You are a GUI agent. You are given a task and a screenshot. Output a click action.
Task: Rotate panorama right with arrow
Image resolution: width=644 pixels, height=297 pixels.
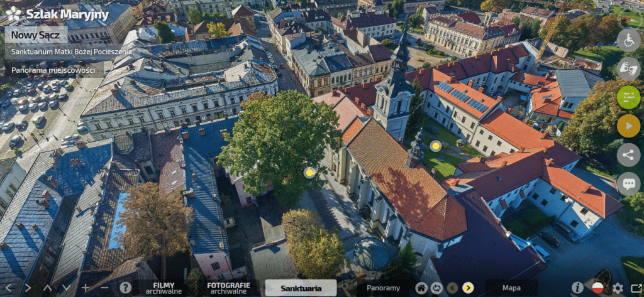click(x=28, y=288)
